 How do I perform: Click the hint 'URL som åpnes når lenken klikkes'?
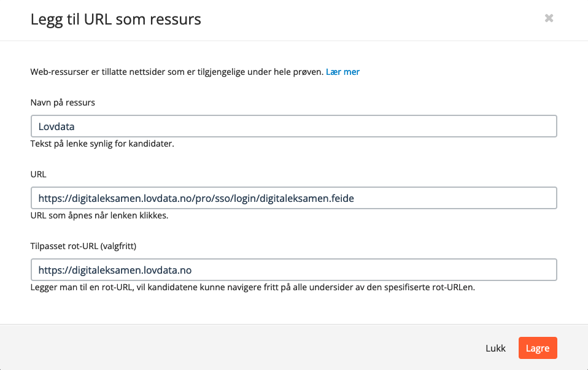click(x=99, y=215)
